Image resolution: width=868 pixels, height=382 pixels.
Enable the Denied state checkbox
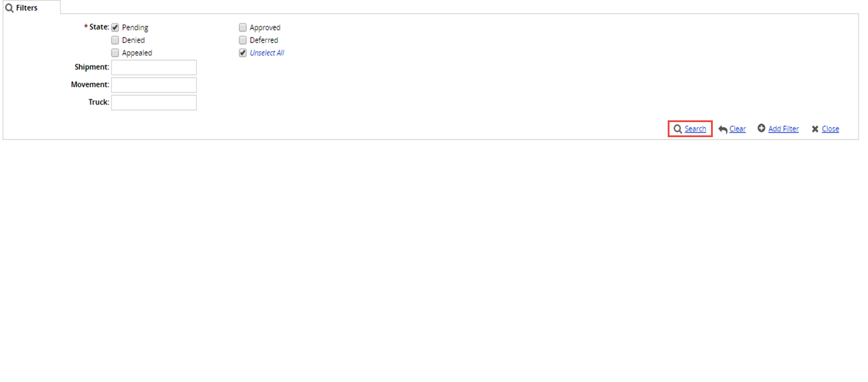click(x=115, y=40)
